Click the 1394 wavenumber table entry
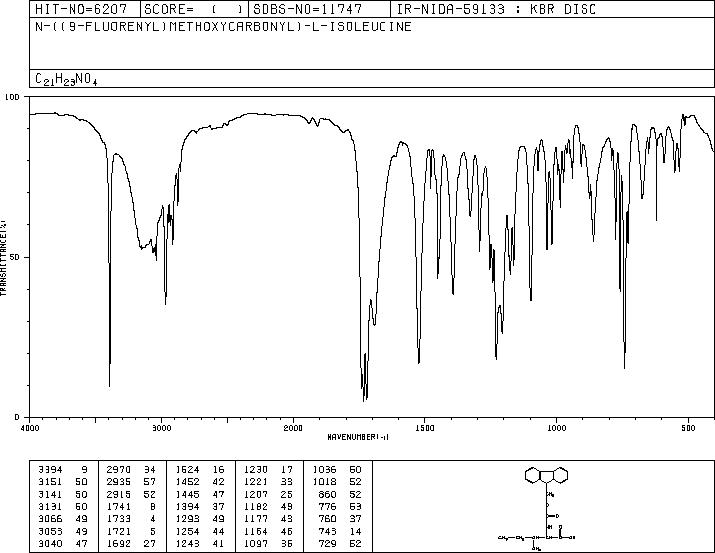 click(187, 506)
